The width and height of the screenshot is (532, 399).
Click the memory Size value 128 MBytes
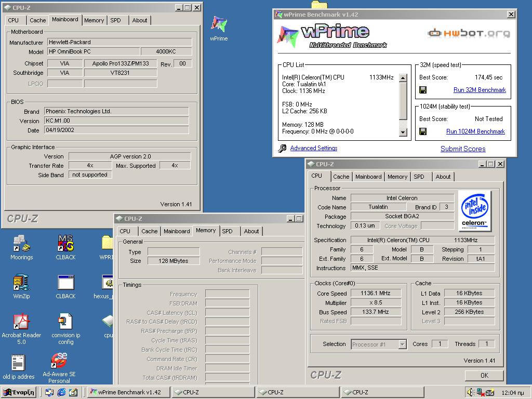tap(174, 261)
